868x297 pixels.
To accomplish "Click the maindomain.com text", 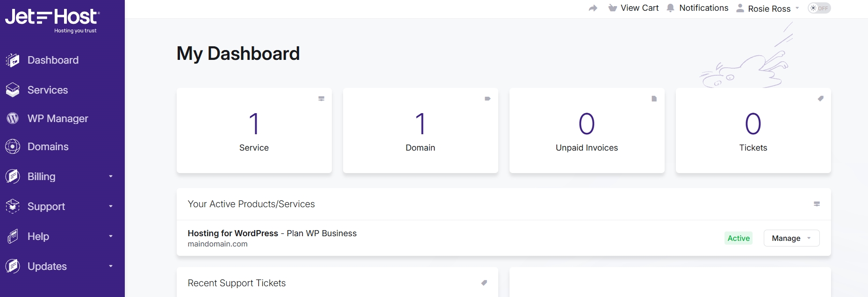I will point(218,244).
